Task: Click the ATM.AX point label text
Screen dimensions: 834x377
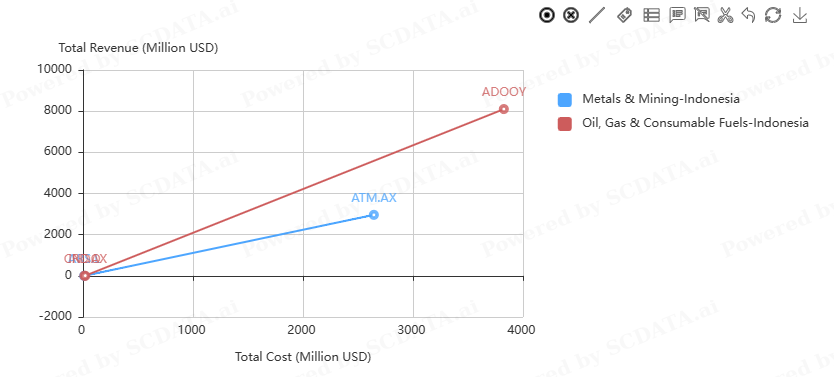Action: pos(374,198)
